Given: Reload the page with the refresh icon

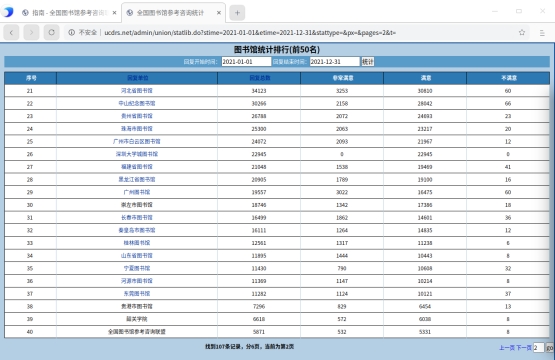Looking at the screenshot, I should [x=52, y=33].
